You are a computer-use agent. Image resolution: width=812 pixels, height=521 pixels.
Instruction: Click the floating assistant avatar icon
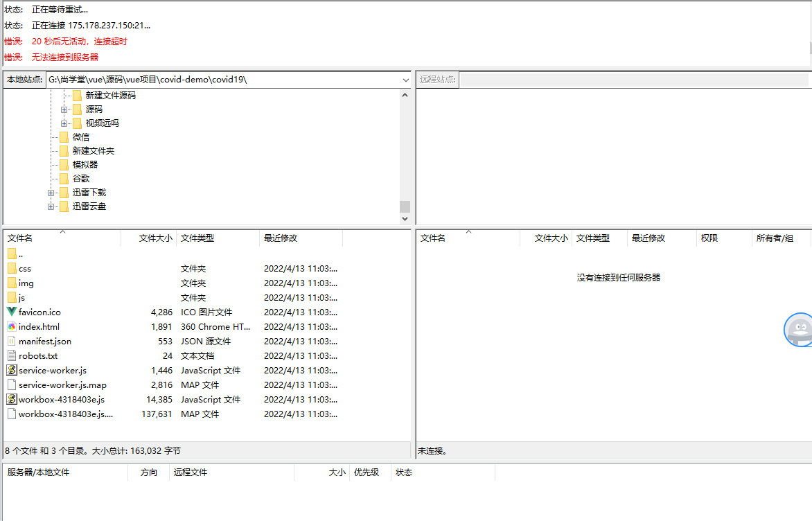798,330
